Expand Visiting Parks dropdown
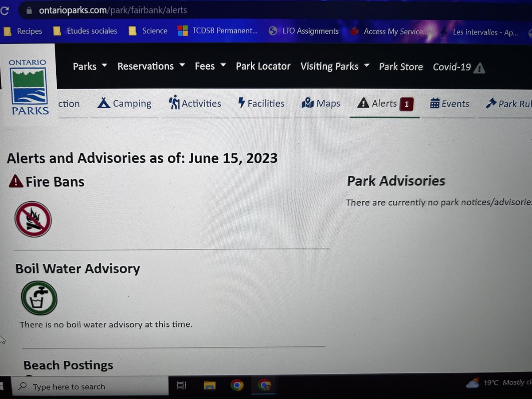The width and height of the screenshot is (532, 399). coord(335,66)
